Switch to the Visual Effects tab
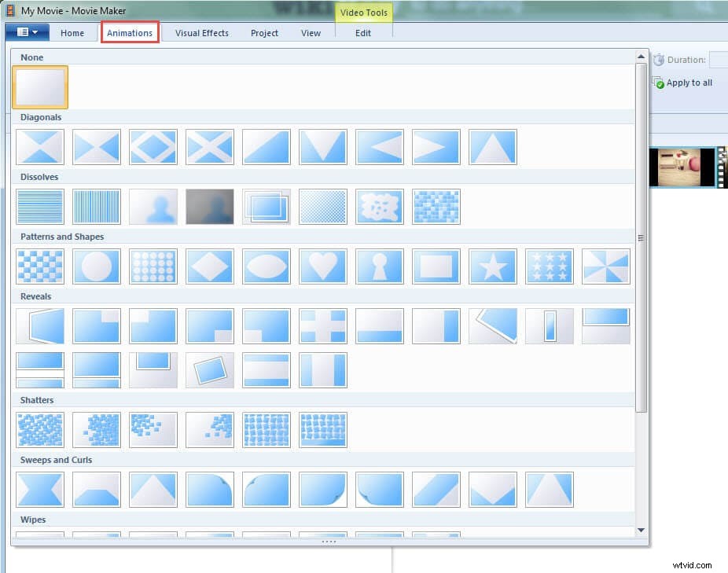728x573 pixels. [201, 33]
